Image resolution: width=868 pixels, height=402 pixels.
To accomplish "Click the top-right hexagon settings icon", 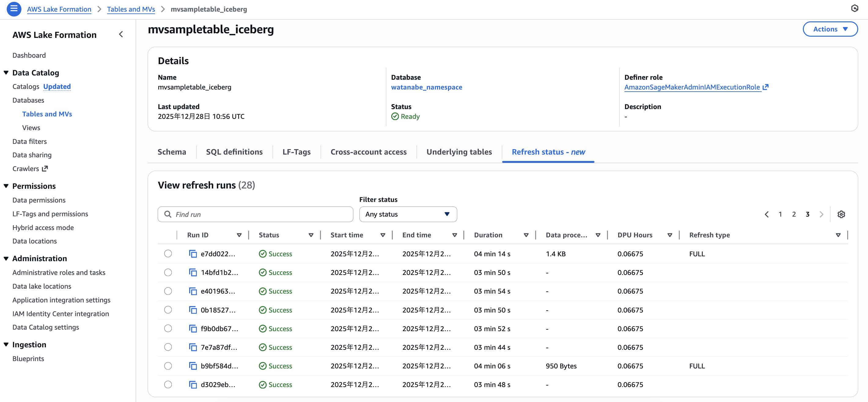I will [855, 9].
